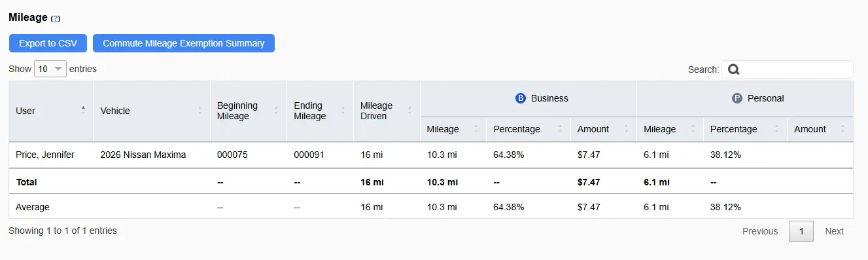Screen dimensions: 868x260
Task: Sort table by Vehicle column
Action: [x=152, y=111]
